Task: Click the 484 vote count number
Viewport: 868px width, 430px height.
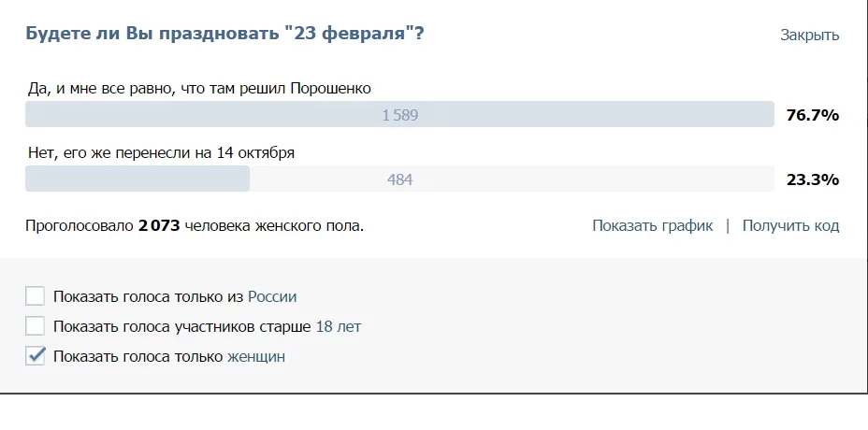Action: [x=399, y=179]
